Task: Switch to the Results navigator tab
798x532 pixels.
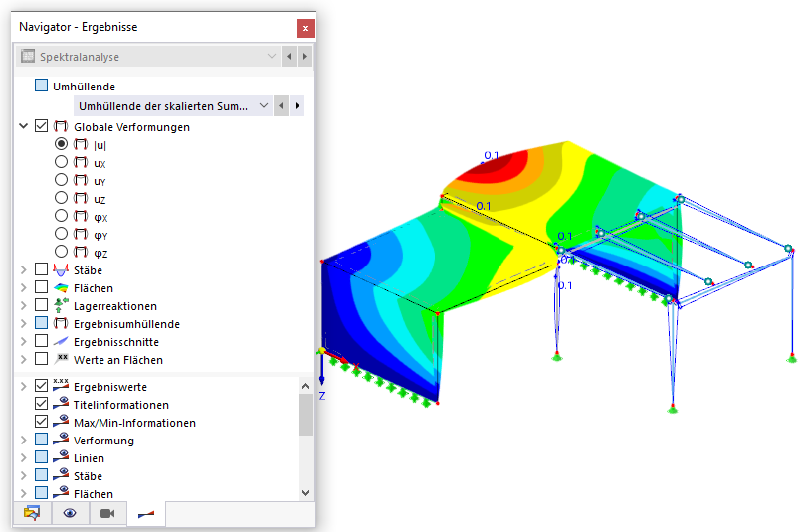Action: tap(146, 514)
